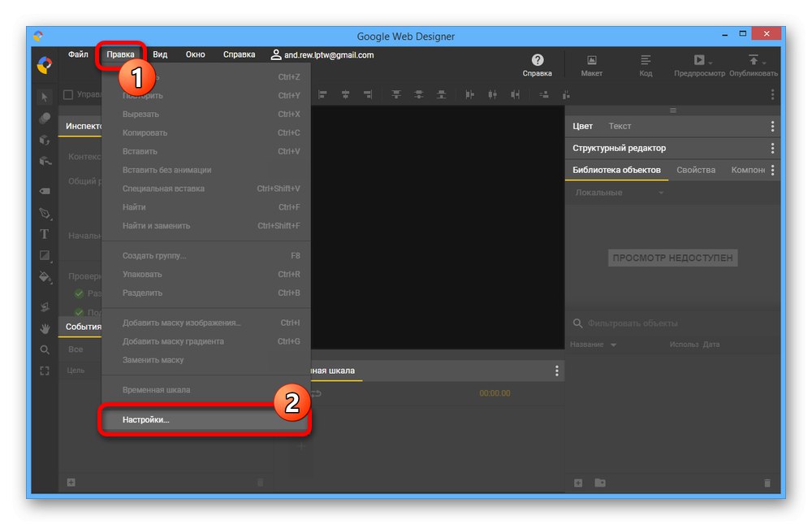Sort by Название column arrow
The image size is (812, 525).
[x=614, y=345]
